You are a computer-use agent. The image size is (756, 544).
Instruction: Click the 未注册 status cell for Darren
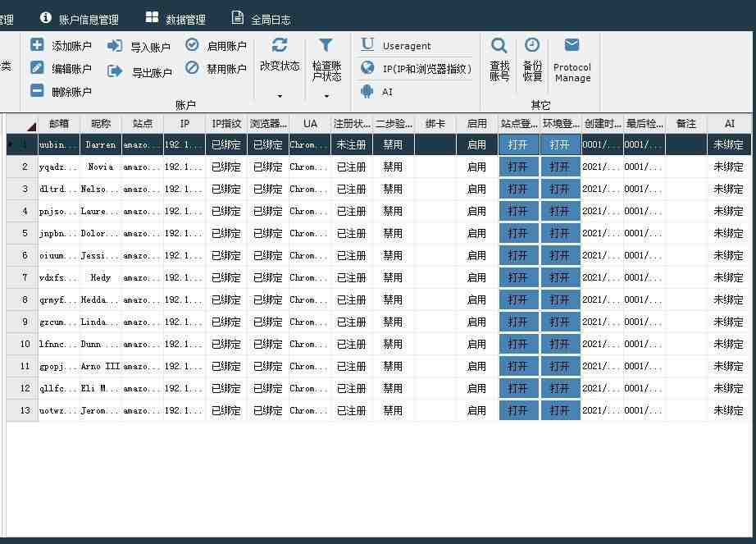coord(352,144)
